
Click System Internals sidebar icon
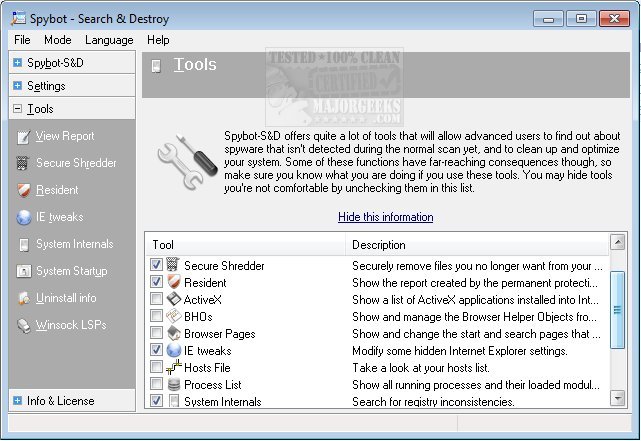pyautogui.click(x=24, y=244)
